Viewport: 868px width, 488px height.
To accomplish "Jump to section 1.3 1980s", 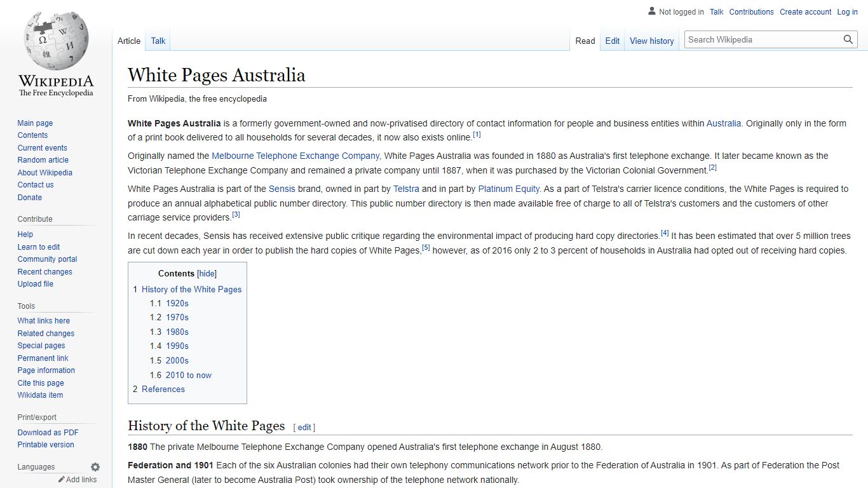I will click(177, 332).
